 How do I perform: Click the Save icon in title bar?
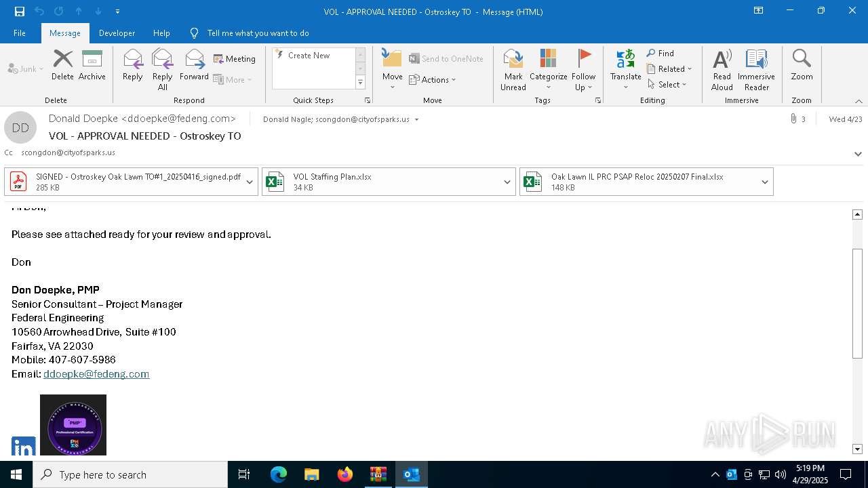point(20,12)
